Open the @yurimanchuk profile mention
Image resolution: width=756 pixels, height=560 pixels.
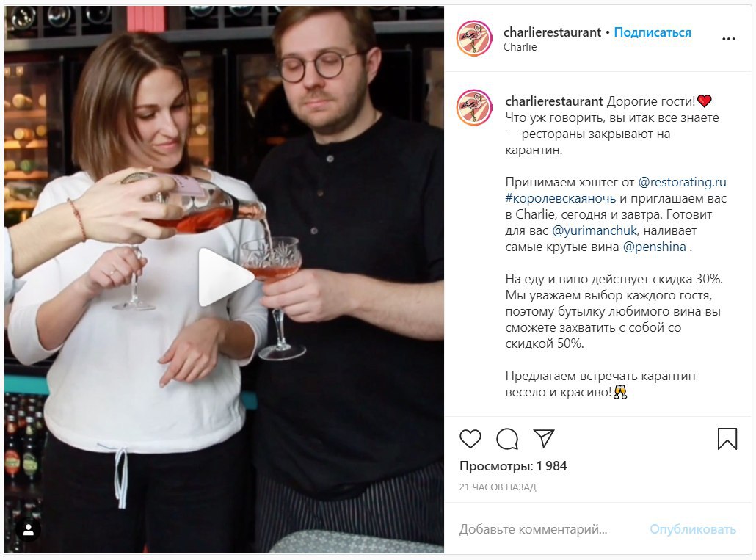click(x=595, y=231)
